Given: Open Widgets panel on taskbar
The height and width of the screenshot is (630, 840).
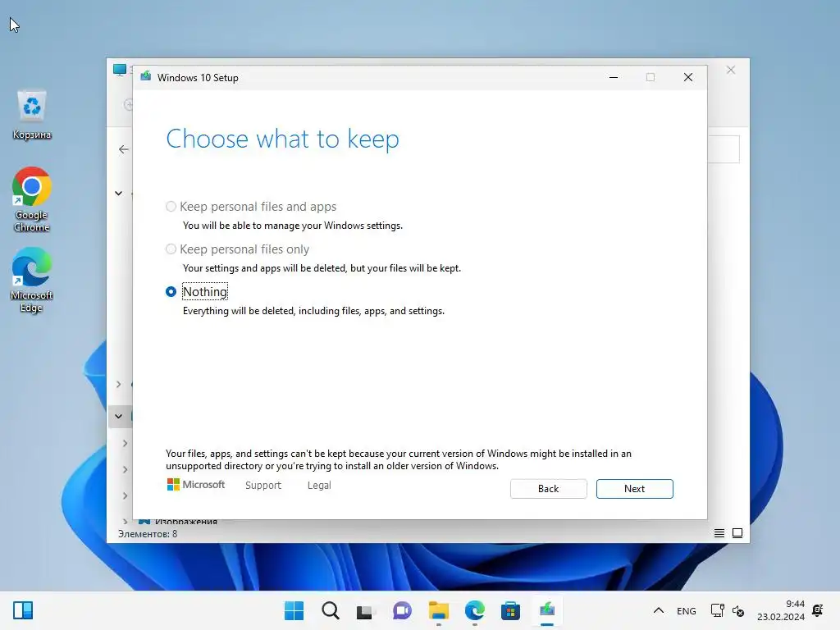Looking at the screenshot, I should click(23, 610).
